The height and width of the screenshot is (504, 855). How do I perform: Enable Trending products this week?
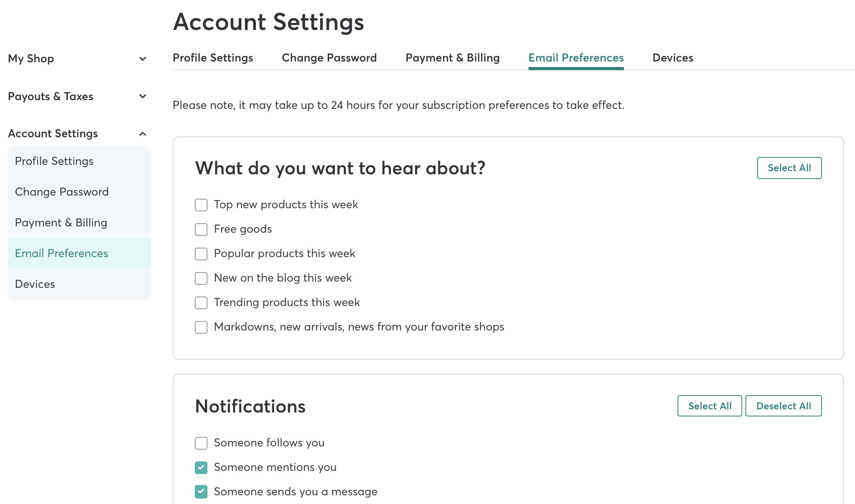point(201,303)
